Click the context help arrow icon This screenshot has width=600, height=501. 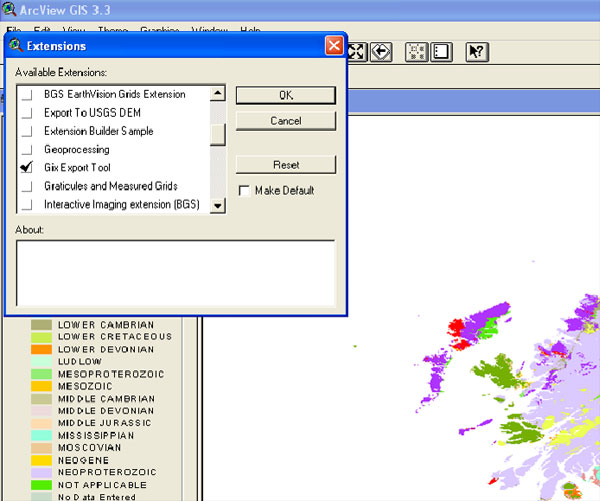click(x=477, y=52)
